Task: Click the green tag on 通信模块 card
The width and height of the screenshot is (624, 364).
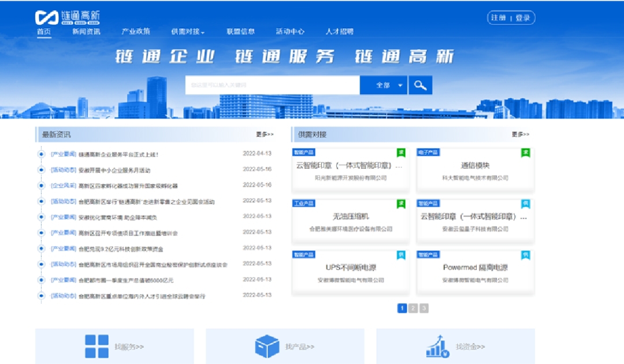Action: tap(525, 153)
